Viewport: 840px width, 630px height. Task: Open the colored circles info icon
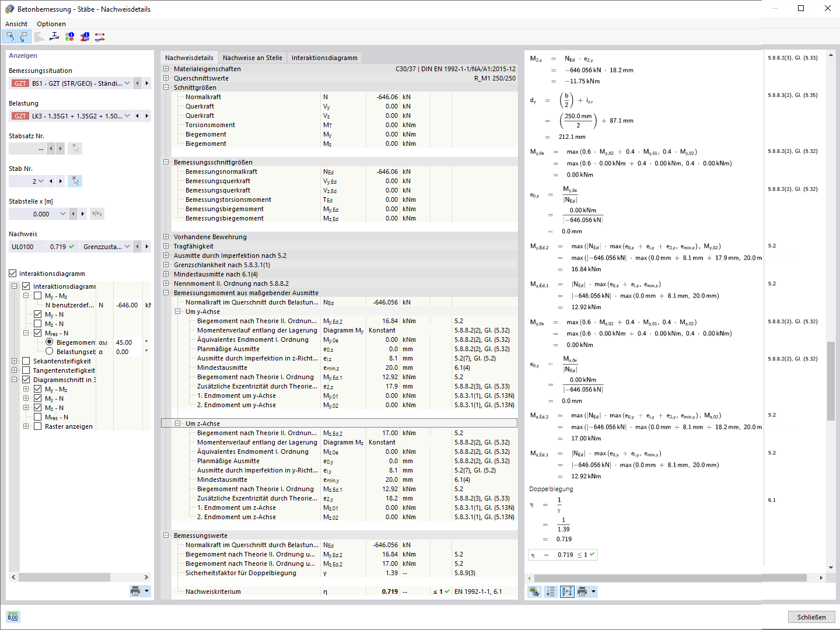[69, 37]
